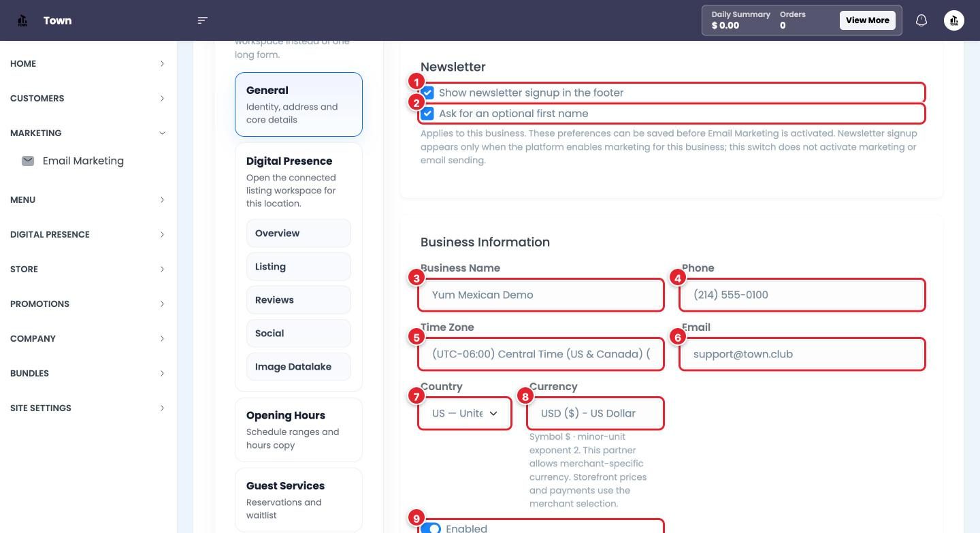Open the Reviews sub-item
The height and width of the screenshot is (533, 980).
pyautogui.click(x=299, y=300)
